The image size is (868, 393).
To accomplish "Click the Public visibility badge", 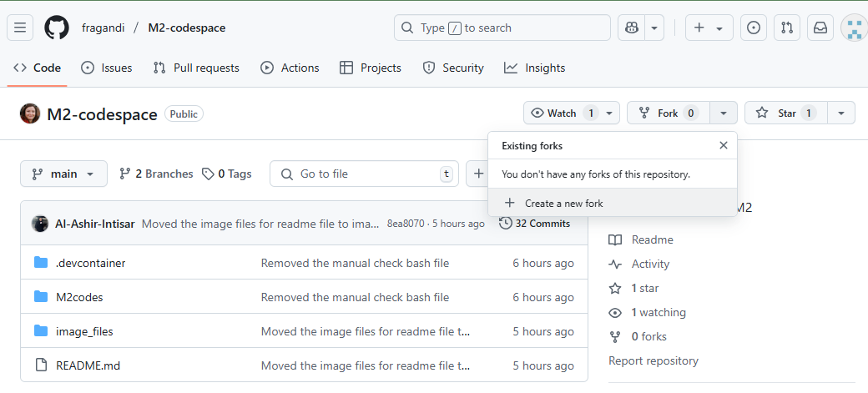I will [184, 114].
